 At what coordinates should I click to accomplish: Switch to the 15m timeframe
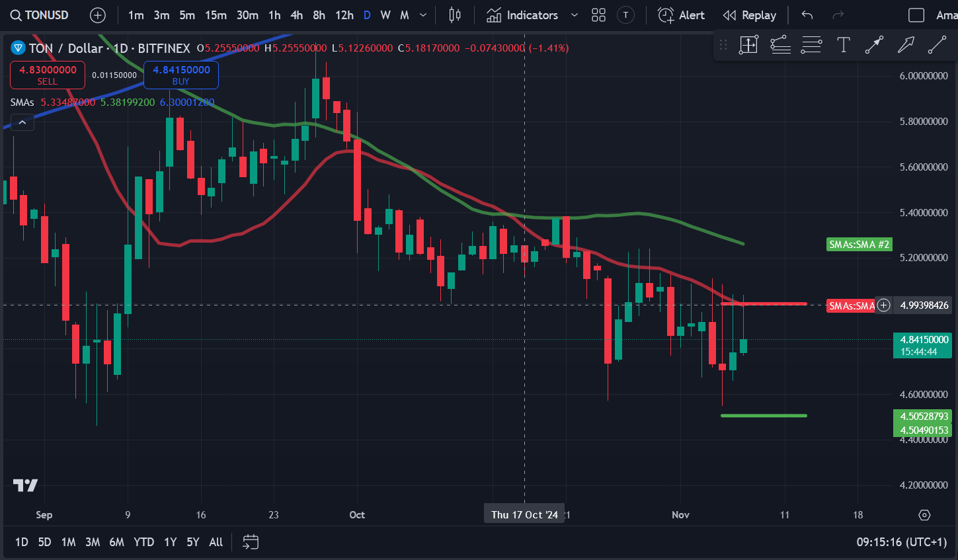216,15
